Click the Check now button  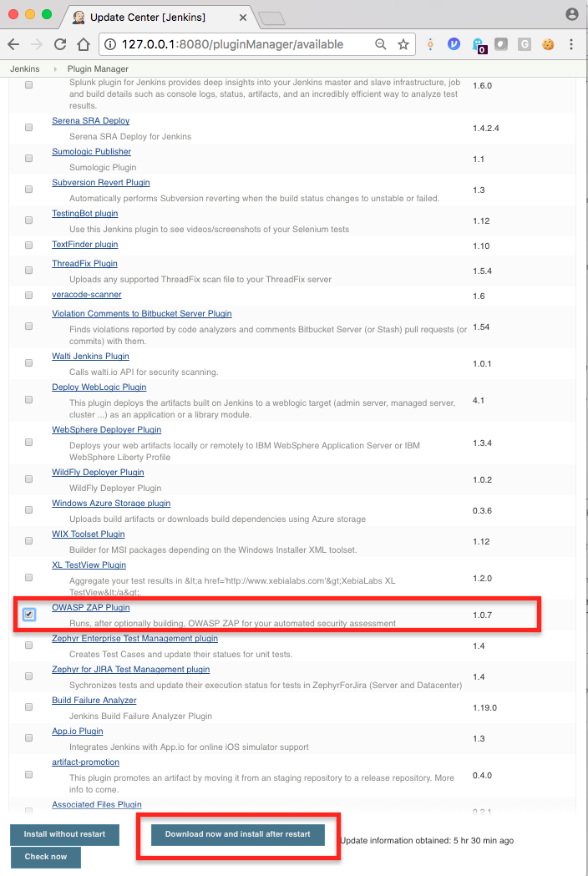tap(45, 857)
